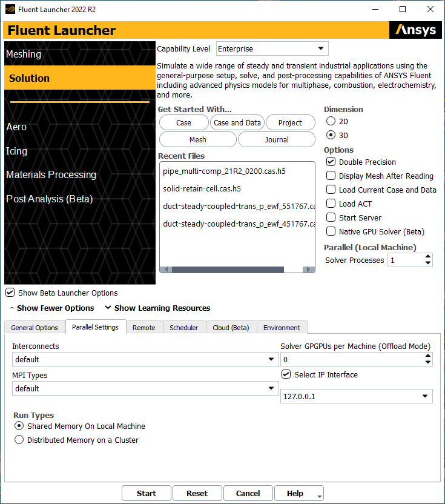Screen dimensions: 445x504
Task: Click the Case button
Action: 184,122
